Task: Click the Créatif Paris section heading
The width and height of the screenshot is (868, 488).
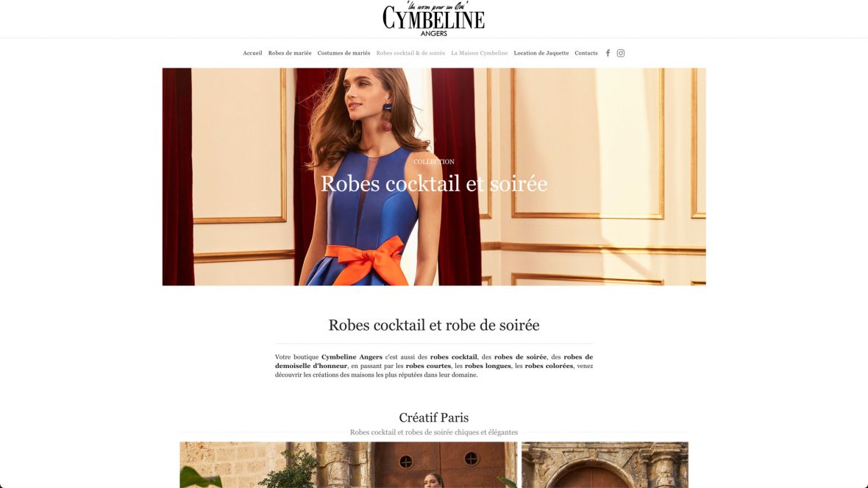Action: pyautogui.click(x=434, y=417)
